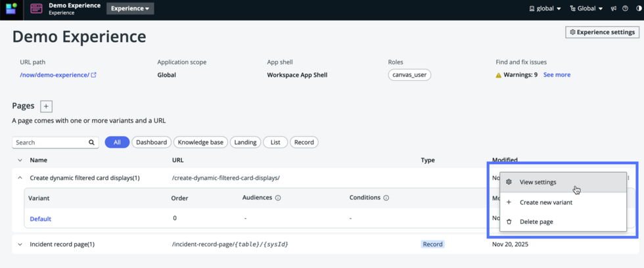Viewport: 644px width, 268px height.
Task: Filter pages by Dashboard
Action: 152,143
